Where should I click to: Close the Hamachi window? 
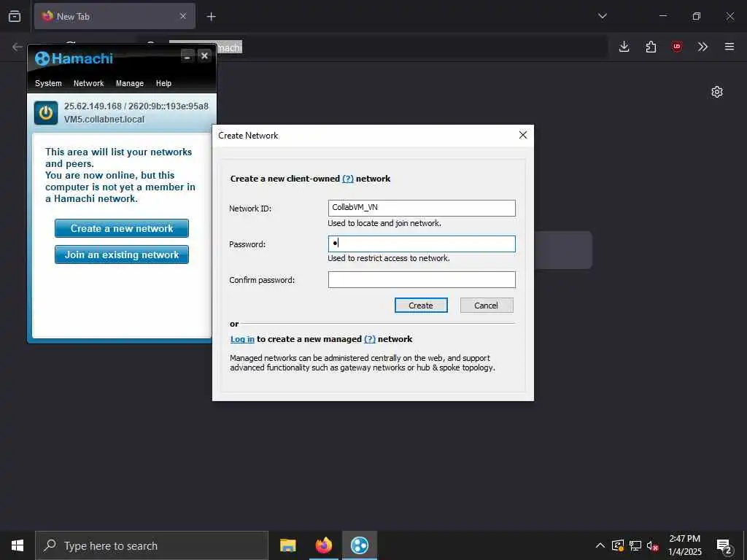(204, 55)
